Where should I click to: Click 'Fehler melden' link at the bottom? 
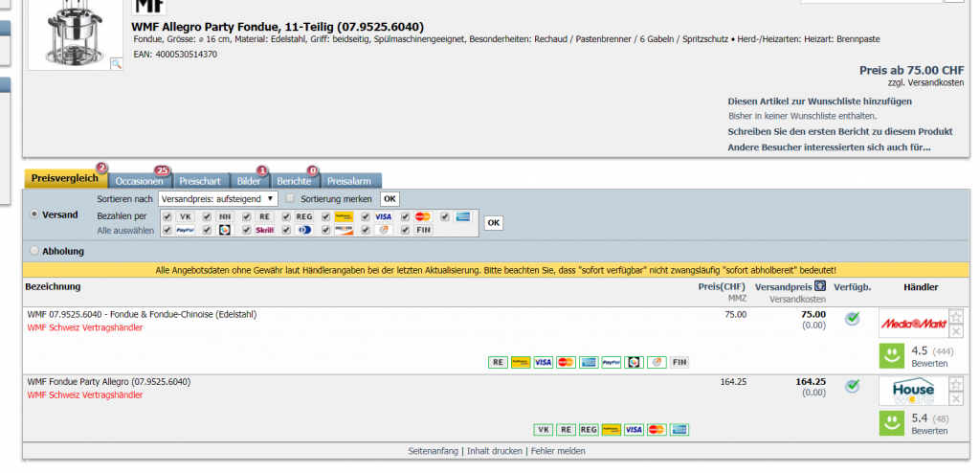(x=558, y=451)
